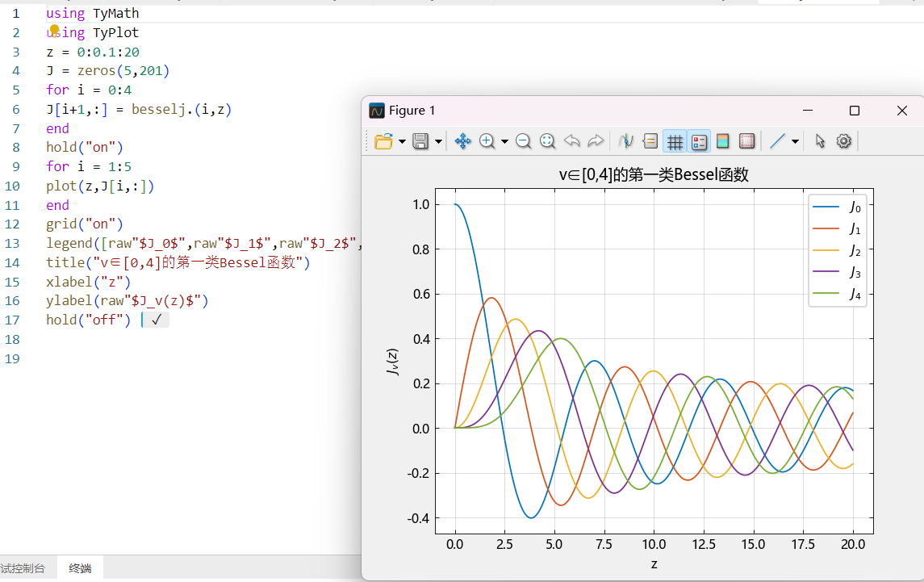Screen dimensions: 924x582
Task: Click the lightbulb hint on line 2
Action: (x=54, y=30)
